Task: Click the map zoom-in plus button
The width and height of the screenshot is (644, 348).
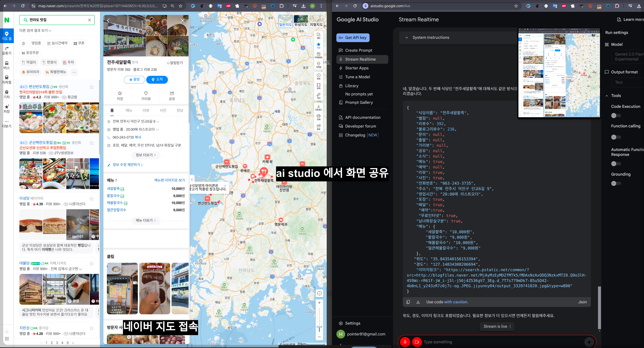Action: [319, 303]
